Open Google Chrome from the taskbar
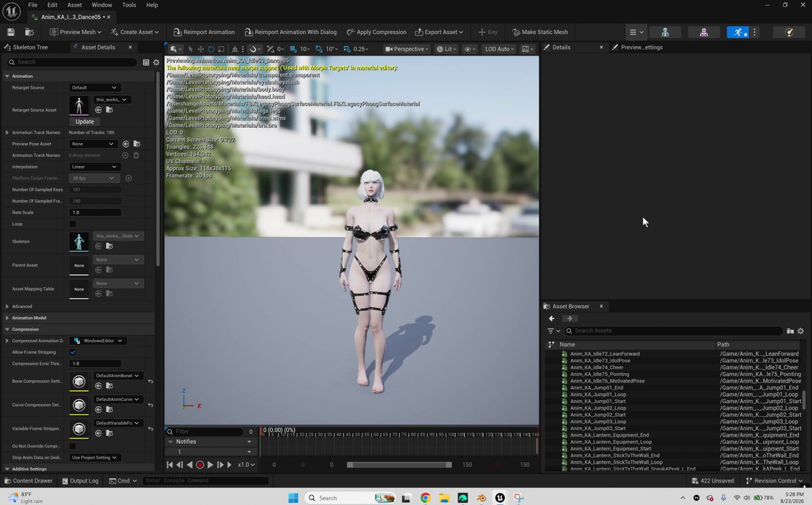This screenshot has height=505, width=812. click(x=425, y=498)
